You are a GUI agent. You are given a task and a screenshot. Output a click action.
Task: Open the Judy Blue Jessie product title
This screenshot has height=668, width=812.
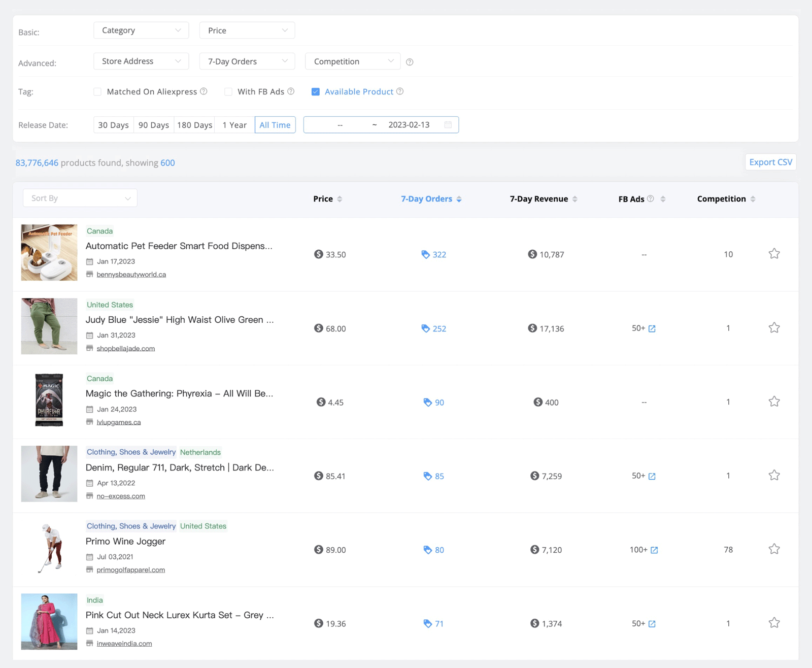pyautogui.click(x=180, y=320)
